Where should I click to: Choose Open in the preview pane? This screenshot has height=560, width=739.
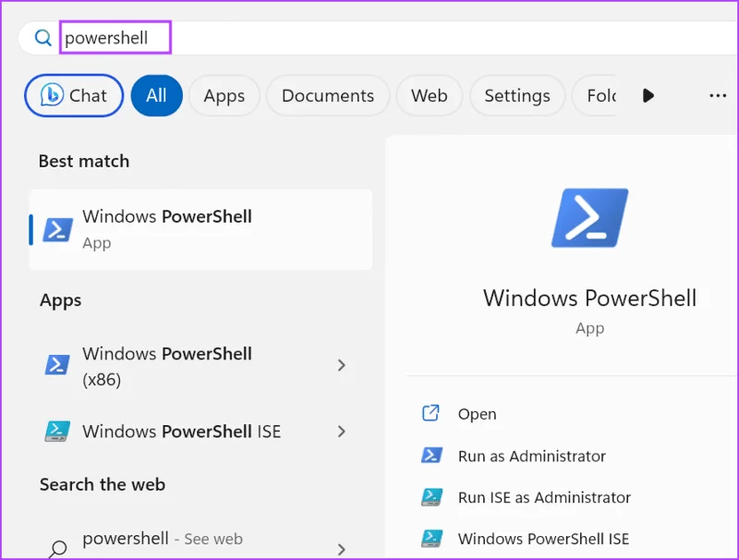pos(477,414)
